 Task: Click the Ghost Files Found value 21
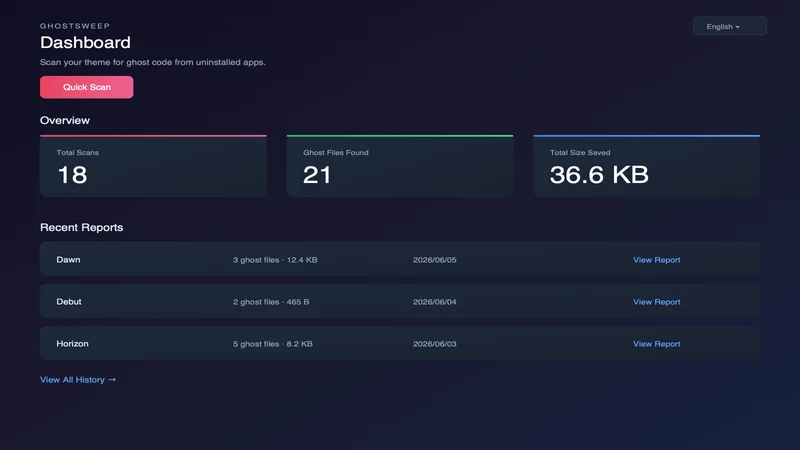click(x=317, y=175)
